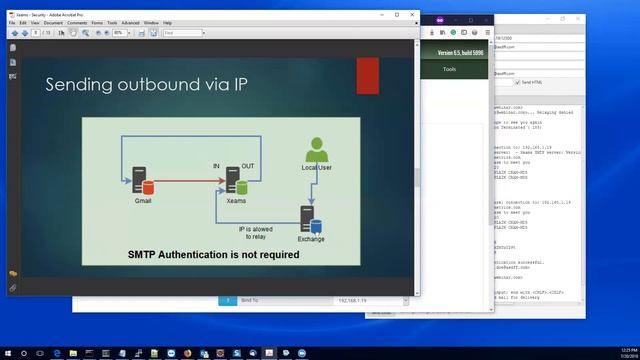Open Task View on the taskbar
Viewport: 640px width, 360px height.
(40, 353)
